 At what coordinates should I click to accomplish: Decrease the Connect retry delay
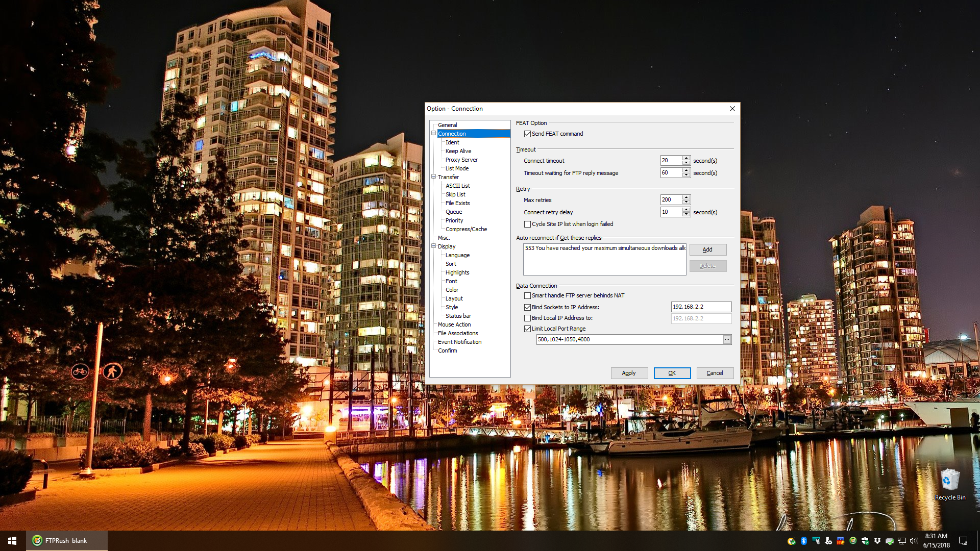(x=687, y=214)
